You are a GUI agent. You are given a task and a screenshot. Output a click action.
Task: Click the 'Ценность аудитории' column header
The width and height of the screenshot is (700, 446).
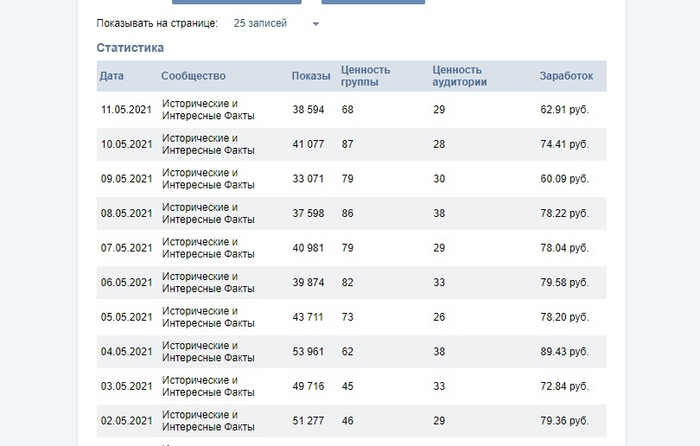click(x=459, y=76)
